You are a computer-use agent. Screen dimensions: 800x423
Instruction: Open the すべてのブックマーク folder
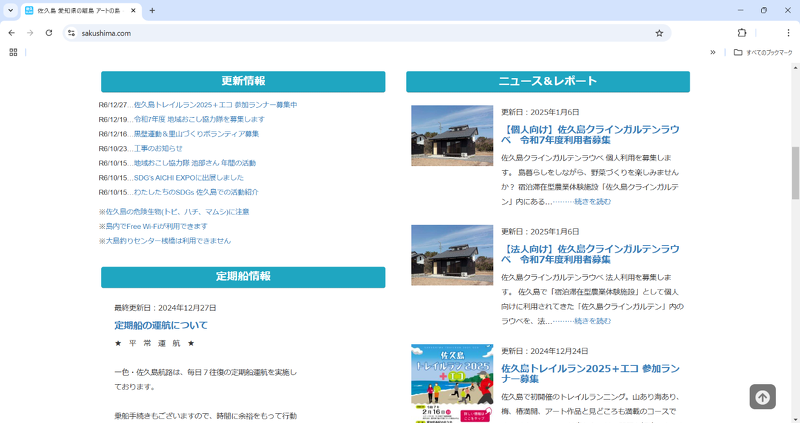pos(762,52)
